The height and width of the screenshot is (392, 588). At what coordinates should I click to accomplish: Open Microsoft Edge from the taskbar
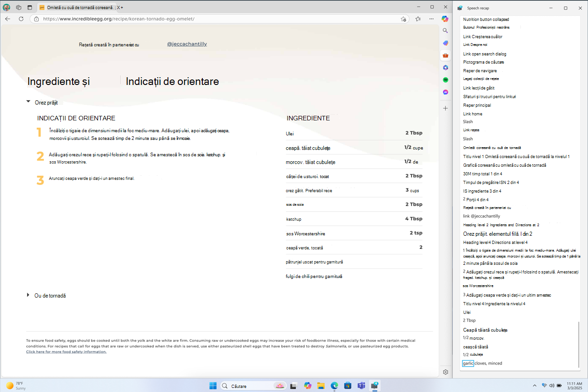point(334,386)
